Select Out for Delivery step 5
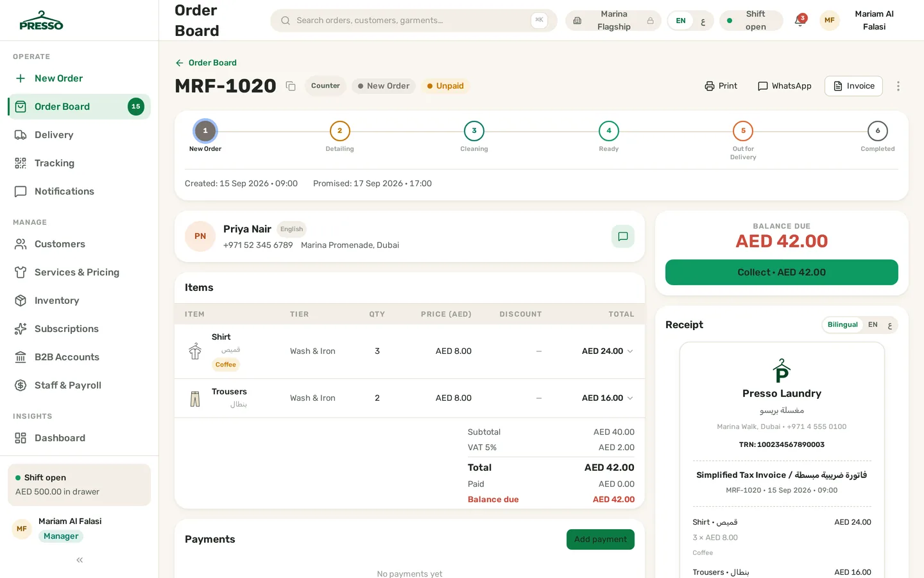 743,131
